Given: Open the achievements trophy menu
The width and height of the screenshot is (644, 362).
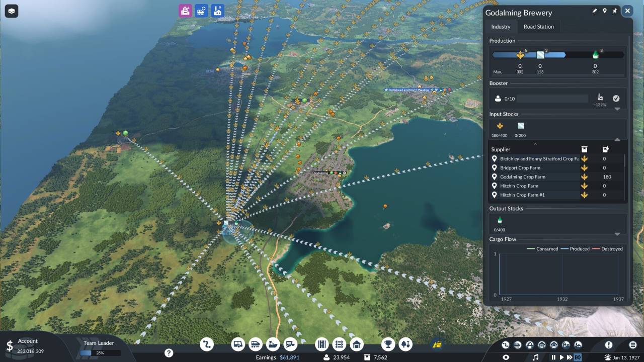Looking at the screenshot, I should [x=388, y=344].
